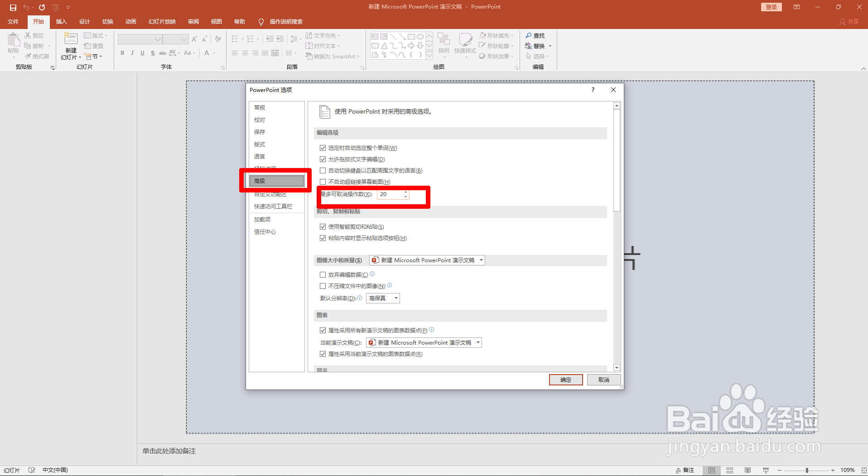This screenshot has height=476, width=868.
Task: Select 快速访问工具栏 category in options
Action: coord(276,206)
